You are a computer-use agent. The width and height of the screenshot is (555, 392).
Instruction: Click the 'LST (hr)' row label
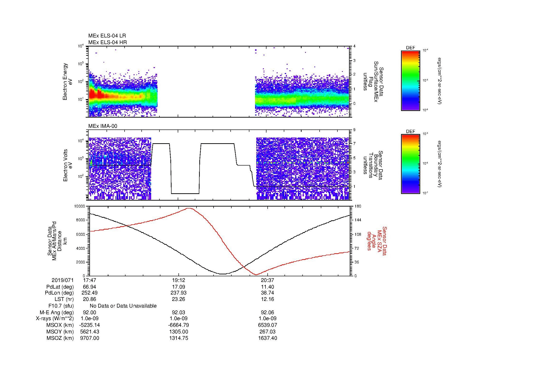pos(64,299)
